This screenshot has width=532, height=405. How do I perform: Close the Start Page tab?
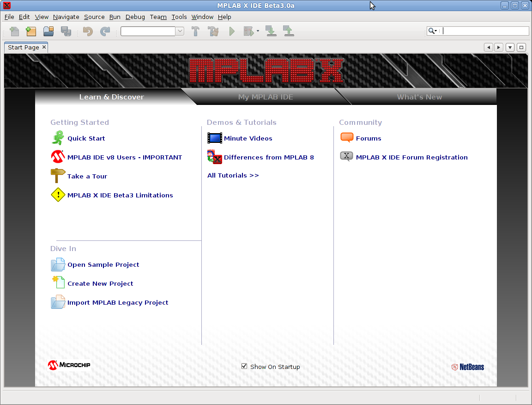pyautogui.click(x=44, y=47)
